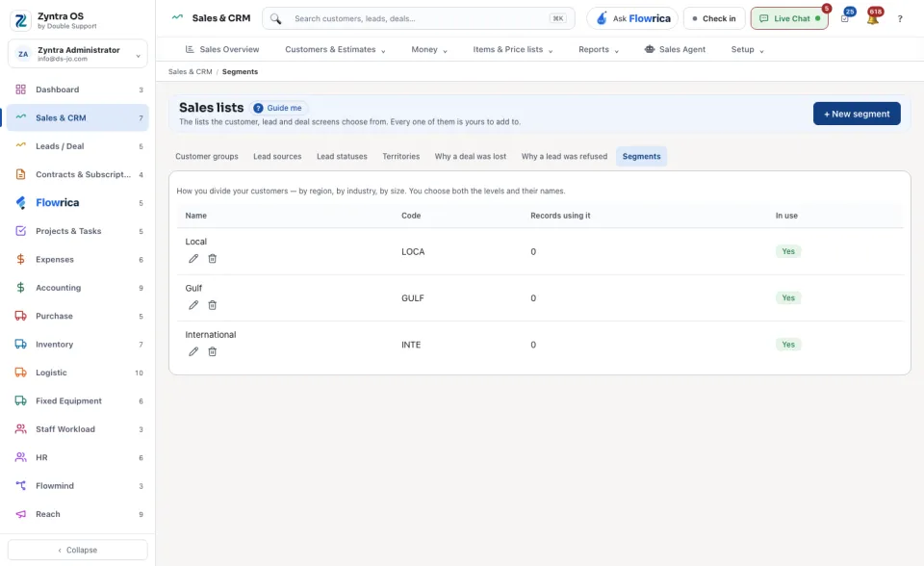The image size is (924, 566).
Task: Open Logistic sidebar item
Action: click(78, 373)
